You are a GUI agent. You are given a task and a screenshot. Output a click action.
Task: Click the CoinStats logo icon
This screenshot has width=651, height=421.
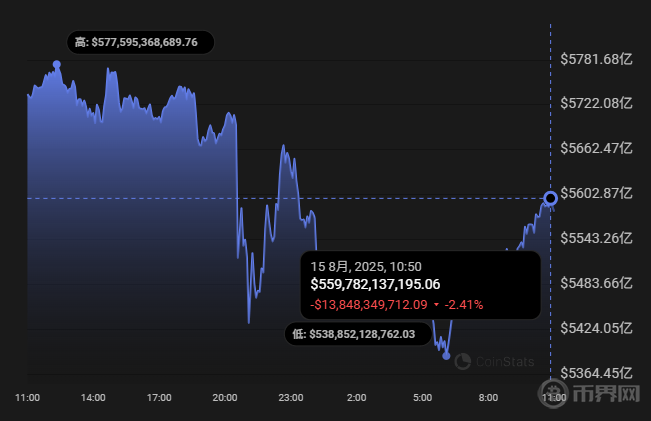[462, 361]
